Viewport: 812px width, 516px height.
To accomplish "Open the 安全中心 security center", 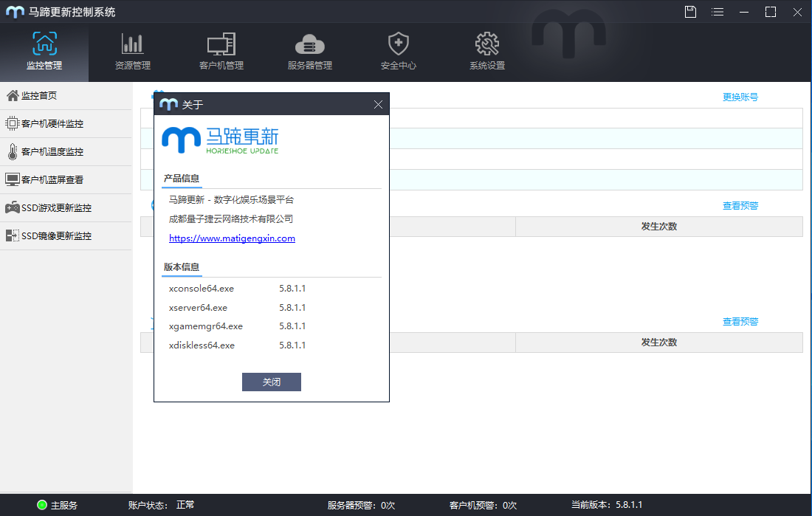I will [x=398, y=52].
